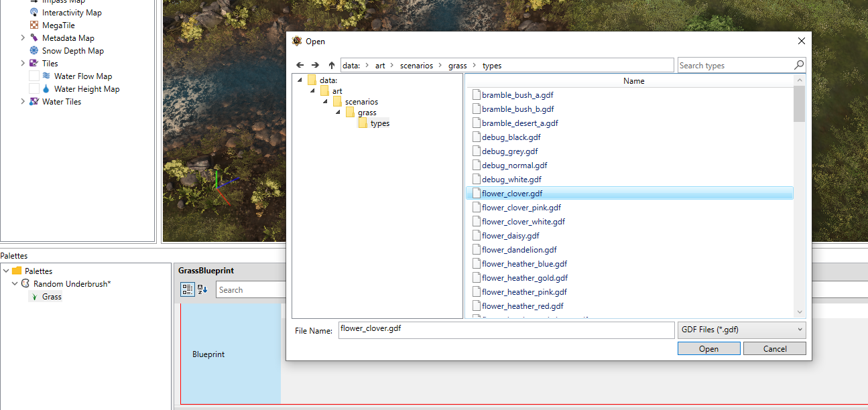Click the Open button
Image resolution: width=868 pixels, height=410 pixels.
point(708,348)
